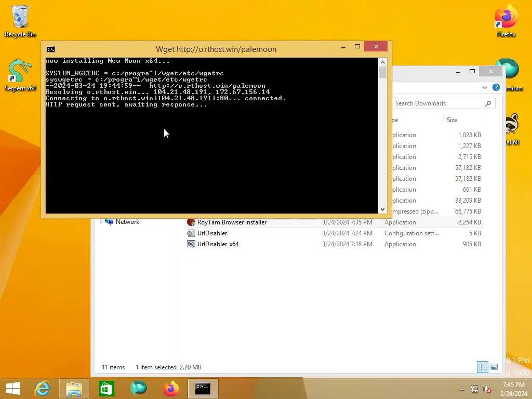Open File Explorer from the taskbar
The width and height of the screenshot is (532, 399).
74,389
